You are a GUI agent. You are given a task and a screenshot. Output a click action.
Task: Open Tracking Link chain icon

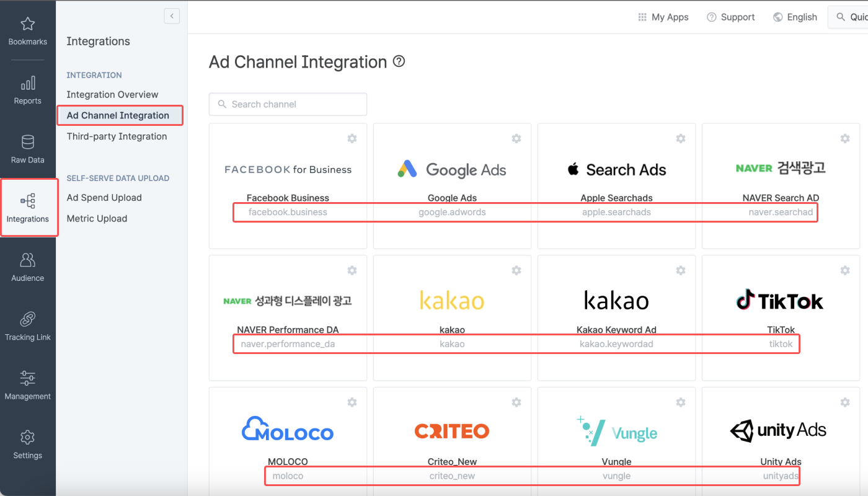pos(27,319)
